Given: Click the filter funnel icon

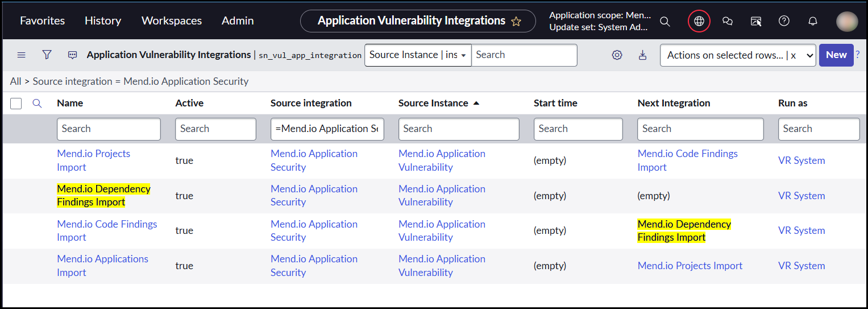Looking at the screenshot, I should pyautogui.click(x=47, y=55).
